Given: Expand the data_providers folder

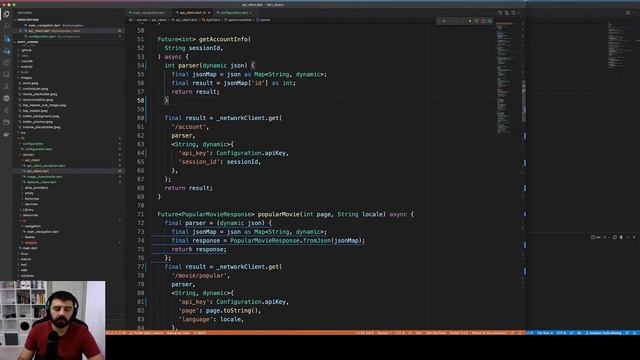Looking at the screenshot, I should pos(36,188).
